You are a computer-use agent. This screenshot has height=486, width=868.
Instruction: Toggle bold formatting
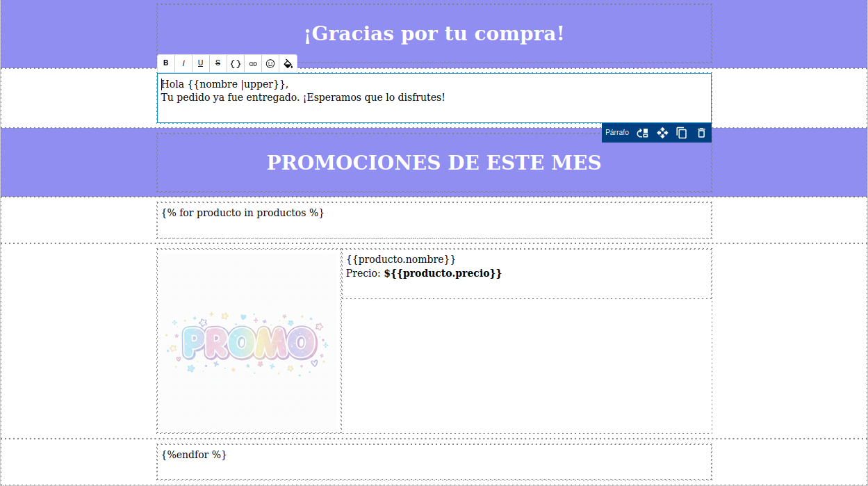coord(165,63)
